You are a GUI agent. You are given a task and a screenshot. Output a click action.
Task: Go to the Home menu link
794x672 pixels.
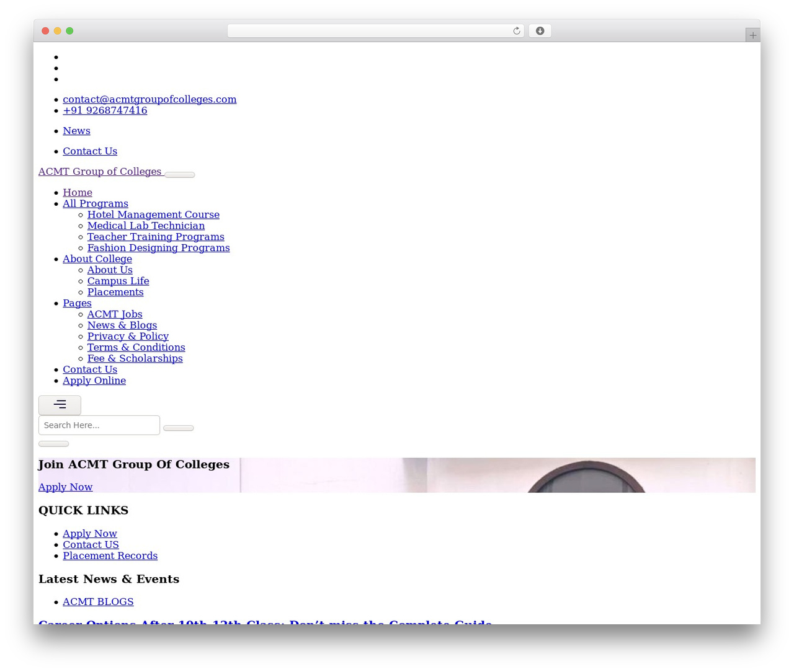(x=78, y=192)
